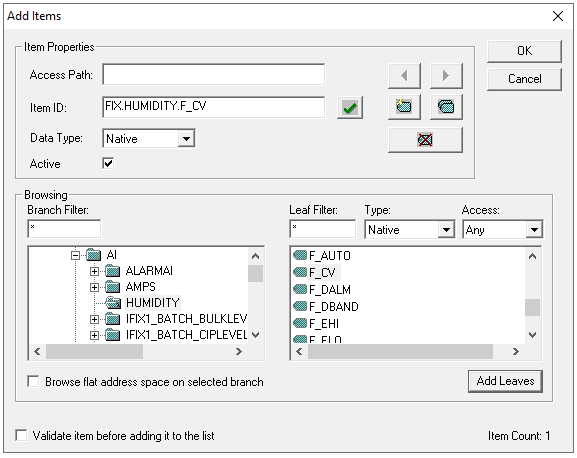The height and width of the screenshot is (458, 577).
Task: Click the IFIX1_BATCH_CIPLEVEL folder icon
Action: coord(113,335)
